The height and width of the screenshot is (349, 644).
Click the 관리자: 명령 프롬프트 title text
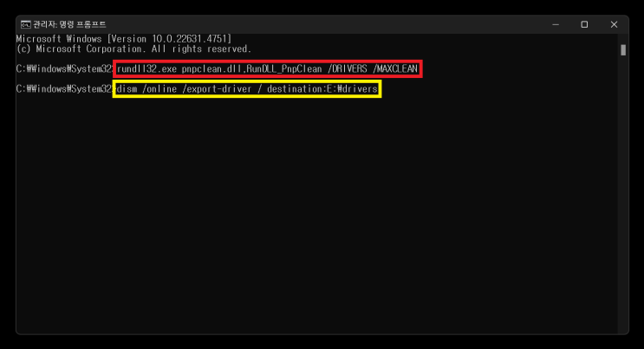[x=69, y=24]
